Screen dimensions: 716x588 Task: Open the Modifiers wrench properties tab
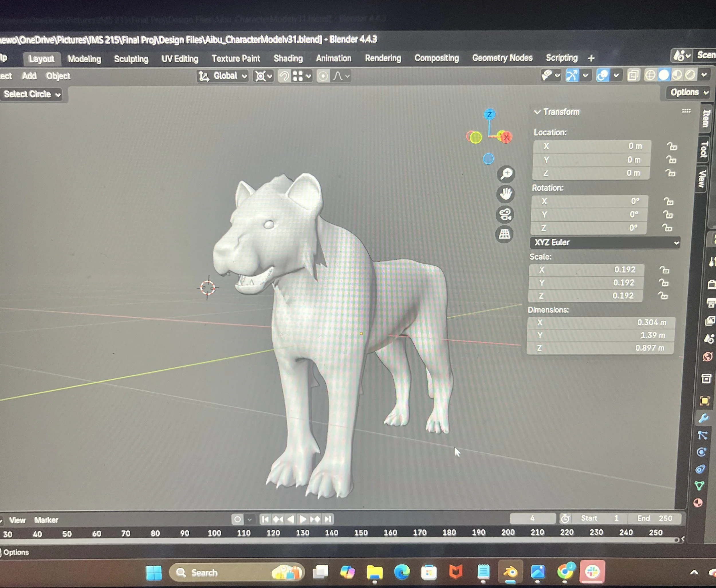click(703, 418)
